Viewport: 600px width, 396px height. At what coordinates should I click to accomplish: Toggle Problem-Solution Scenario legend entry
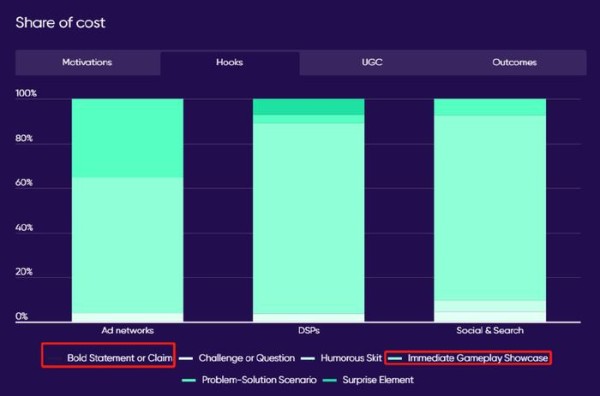(249, 380)
